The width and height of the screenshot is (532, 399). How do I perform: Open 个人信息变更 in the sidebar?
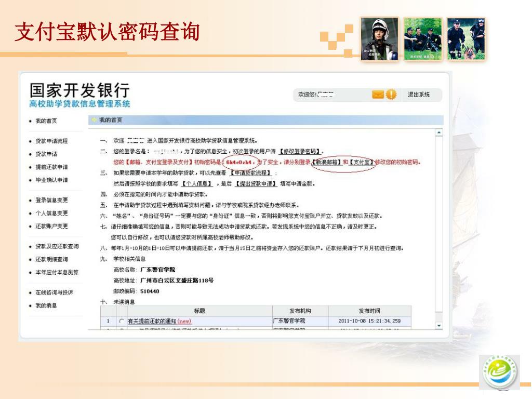(51, 212)
